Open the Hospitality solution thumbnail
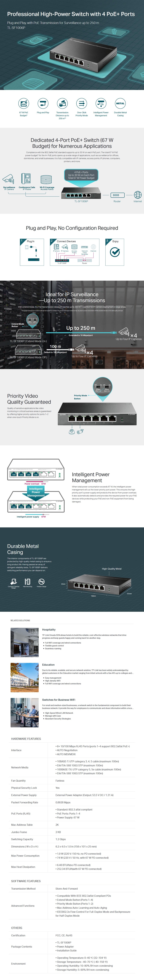 point(24,643)
